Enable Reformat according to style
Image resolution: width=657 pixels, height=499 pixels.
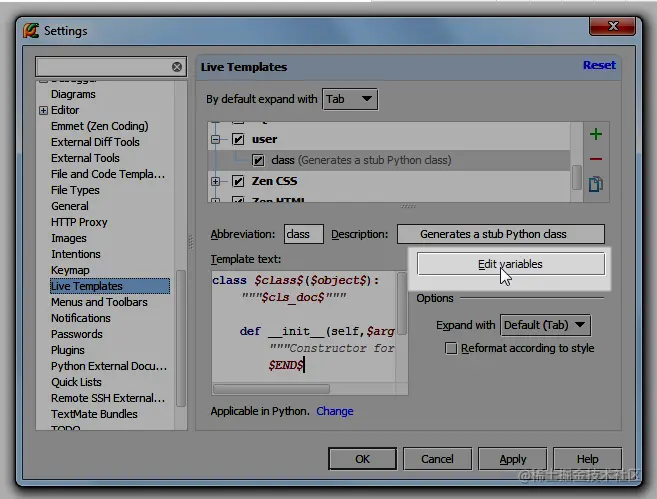(x=451, y=348)
